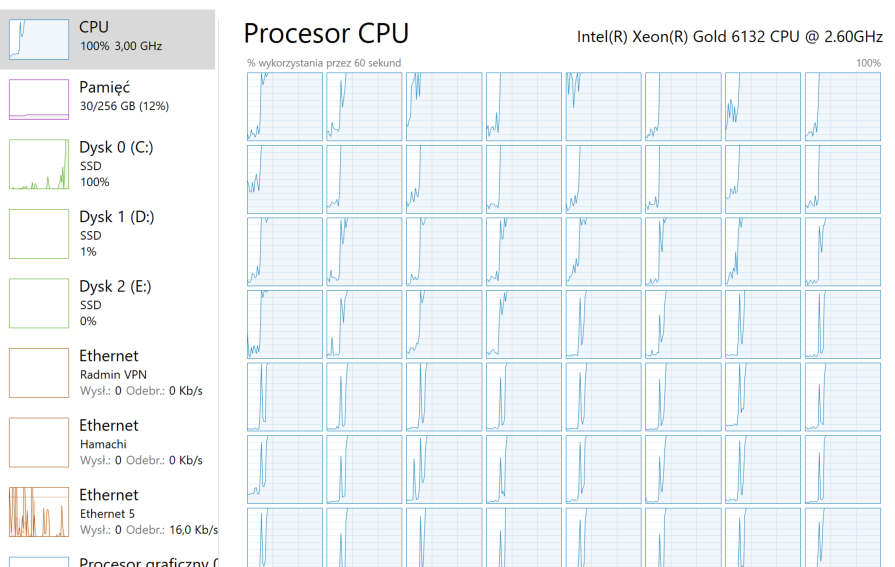This screenshot has height=567, width=895.
Task: Open the Radmin VPN Ethernet entry
Action: pyautogui.click(x=108, y=373)
